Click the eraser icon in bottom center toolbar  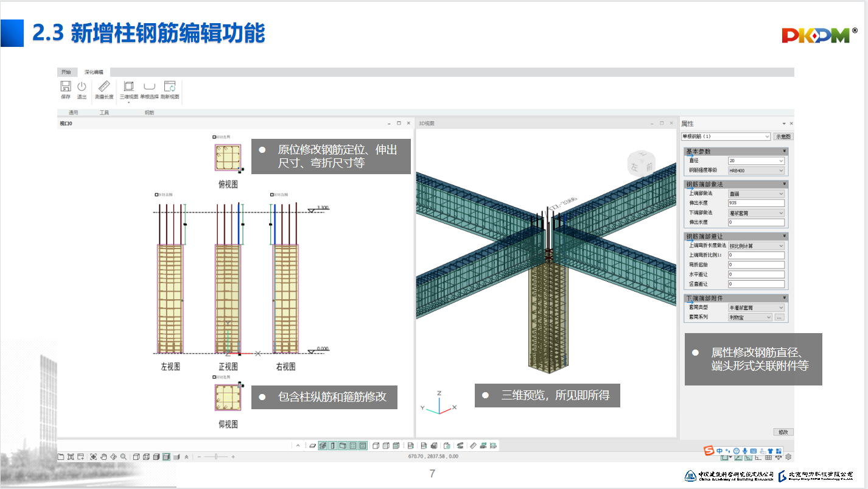[x=313, y=446]
